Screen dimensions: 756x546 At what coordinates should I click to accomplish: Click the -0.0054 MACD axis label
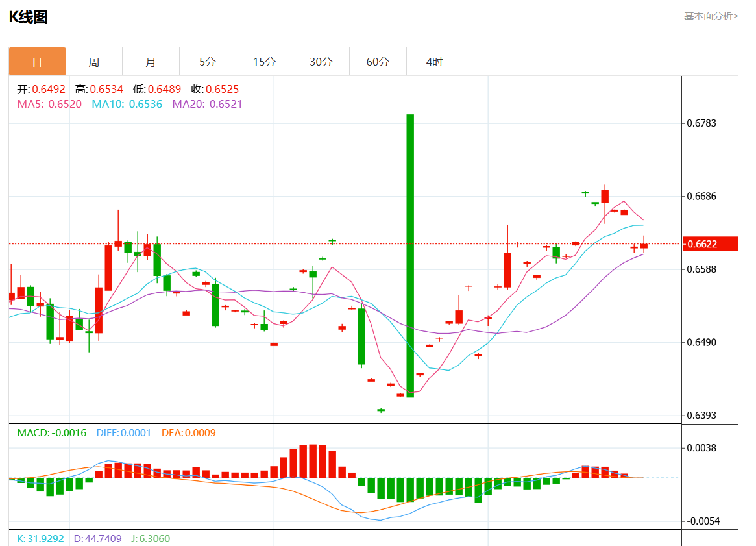point(701,521)
